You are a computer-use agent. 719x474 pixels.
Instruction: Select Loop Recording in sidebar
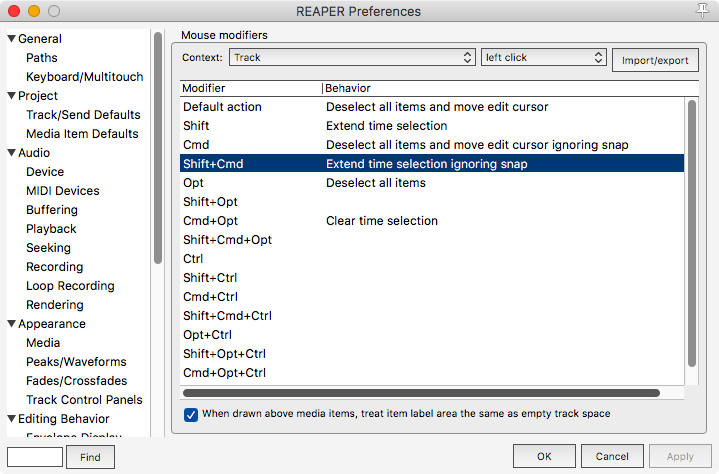70,286
